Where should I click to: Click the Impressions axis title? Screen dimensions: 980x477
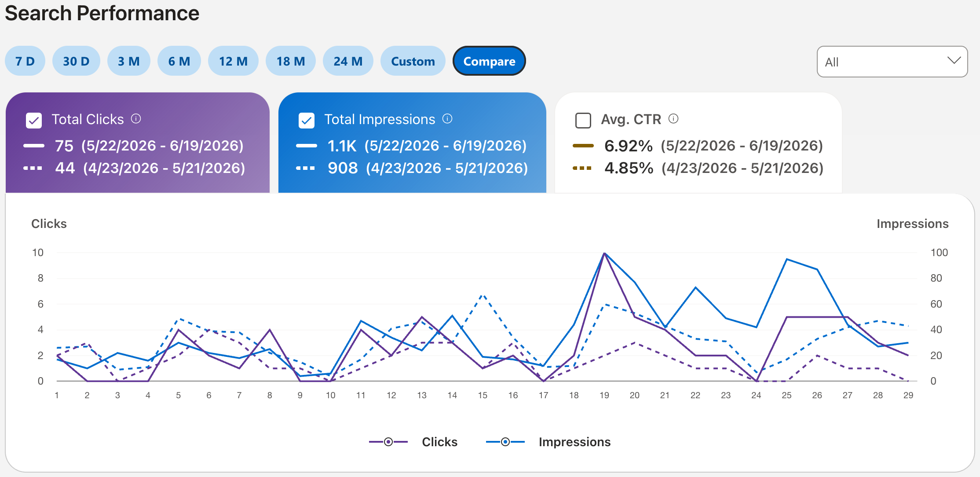pos(913,224)
